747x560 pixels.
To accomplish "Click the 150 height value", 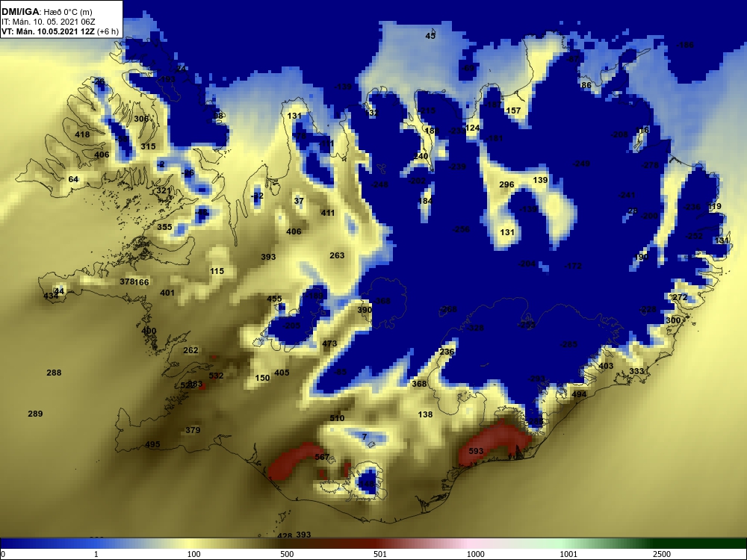I will pyautogui.click(x=262, y=378).
